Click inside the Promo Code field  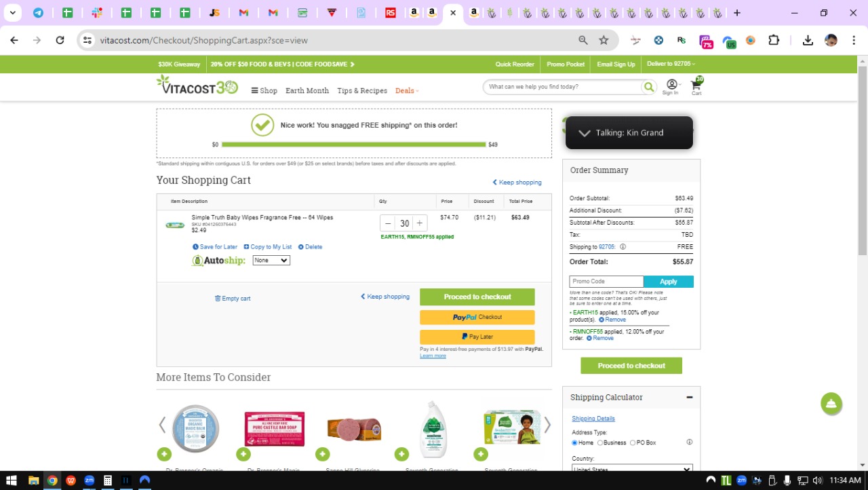pyautogui.click(x=606, y=282)
